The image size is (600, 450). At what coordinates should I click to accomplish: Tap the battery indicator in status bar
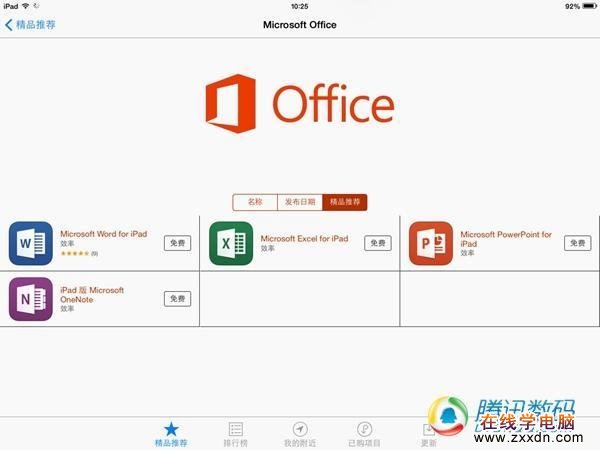[x=589, y=6]
